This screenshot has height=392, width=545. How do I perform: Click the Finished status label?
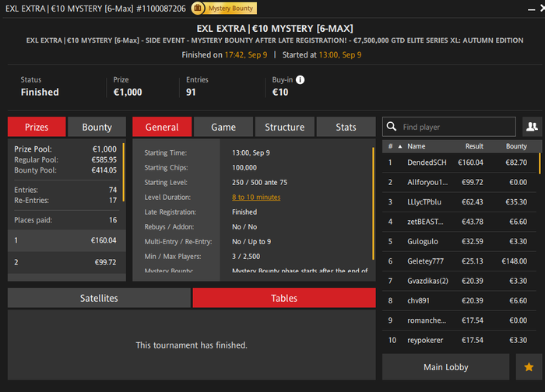(x=40, y=92)
